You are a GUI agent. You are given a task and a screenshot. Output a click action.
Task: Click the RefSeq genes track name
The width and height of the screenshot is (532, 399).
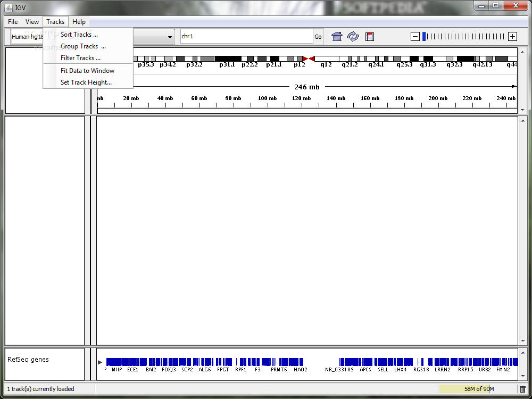click(x=28, y=359)
